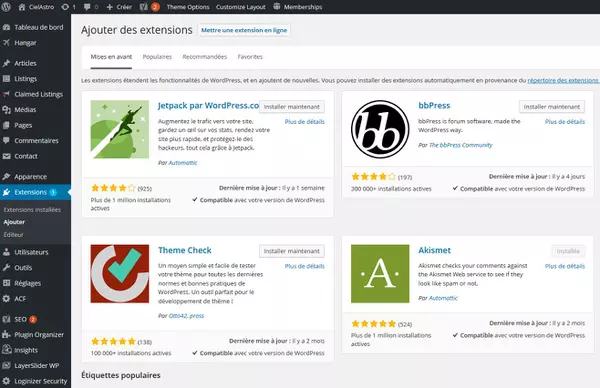Install bbPress with Installer maintenant
This screenshot has width=600, height=388.
click(x=552, y=107)
